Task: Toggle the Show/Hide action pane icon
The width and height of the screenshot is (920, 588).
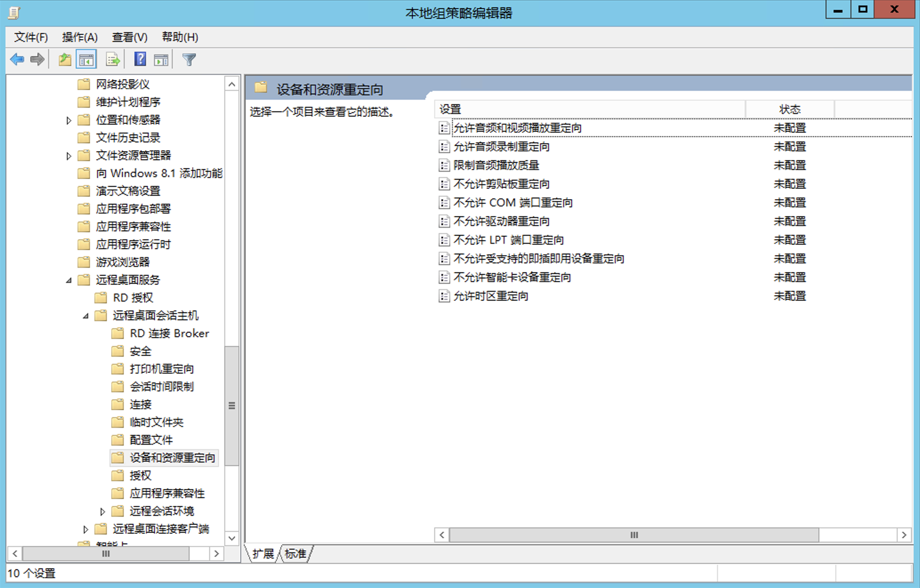Action: point(161,59)
